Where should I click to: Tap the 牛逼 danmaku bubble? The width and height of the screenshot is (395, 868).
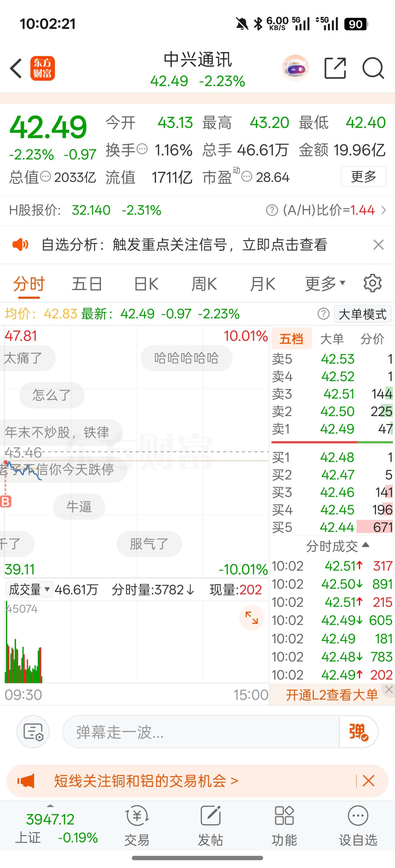(79, 506)
